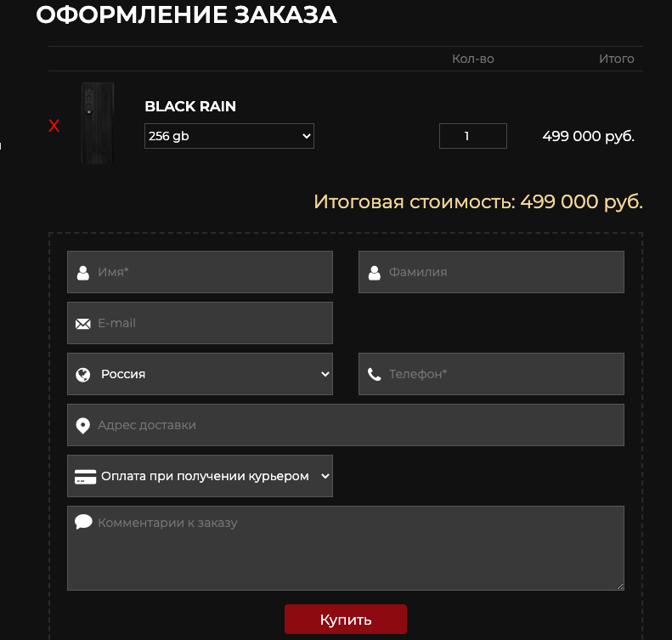Click the phone handset icon
This screenshot has width=672, height=640.
tap(375, 375)
